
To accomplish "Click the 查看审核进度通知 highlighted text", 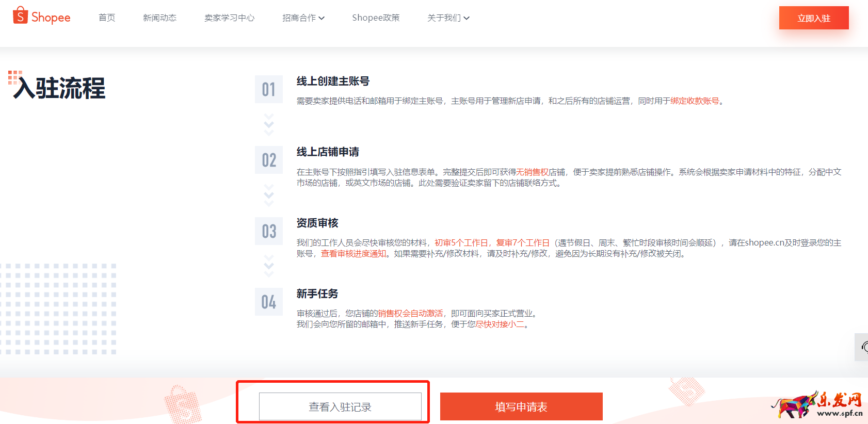I will tap(353, 253).
